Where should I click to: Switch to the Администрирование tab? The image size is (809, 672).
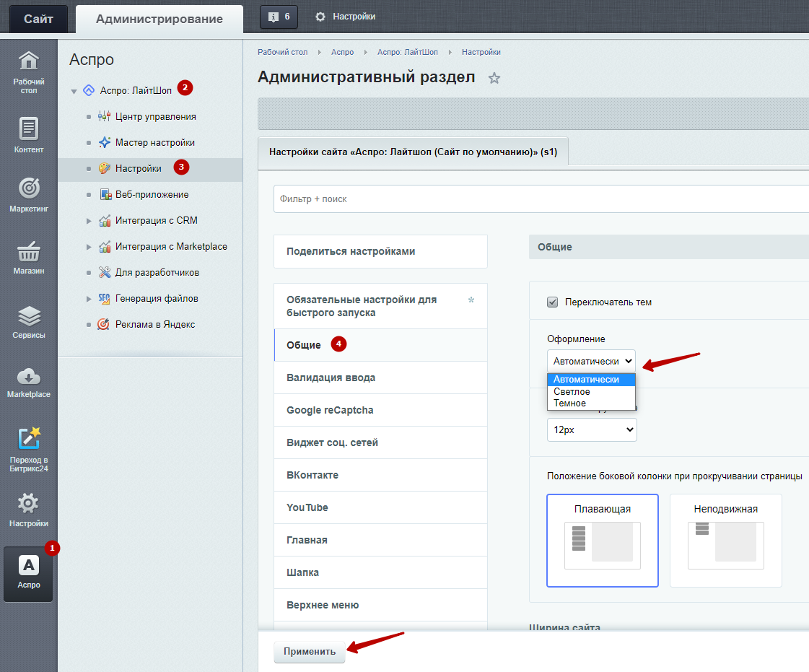point(159,19)
